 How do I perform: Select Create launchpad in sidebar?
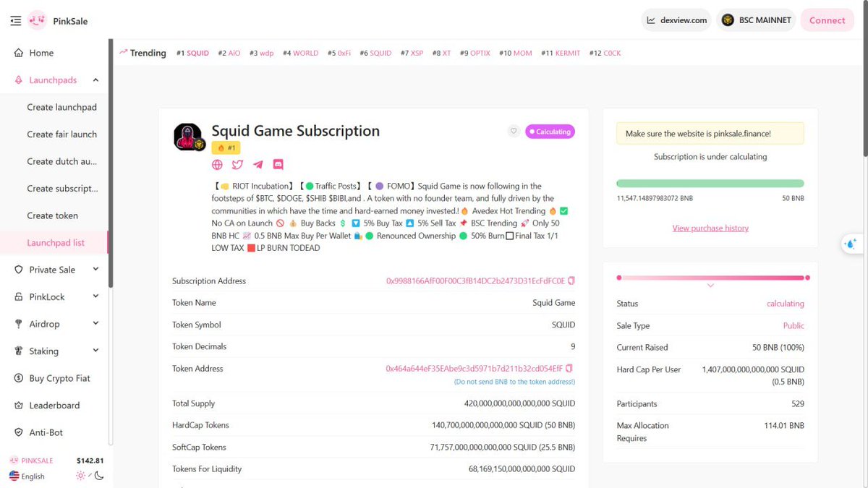tap(61, 107)
